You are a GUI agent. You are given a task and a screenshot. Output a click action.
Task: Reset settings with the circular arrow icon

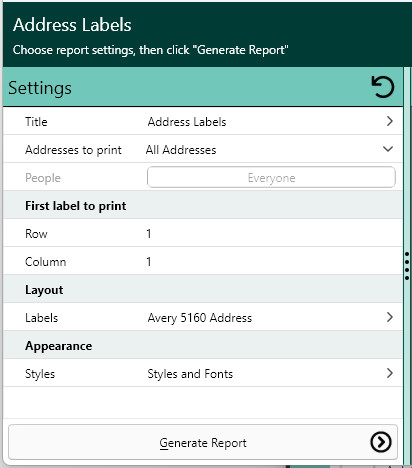pyautogui.click(x=383, y=87)
